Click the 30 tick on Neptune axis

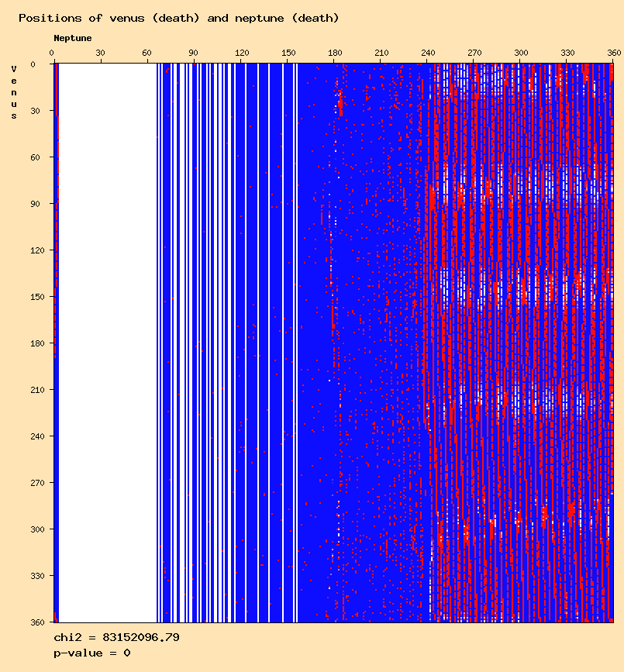tap(100, 53)
